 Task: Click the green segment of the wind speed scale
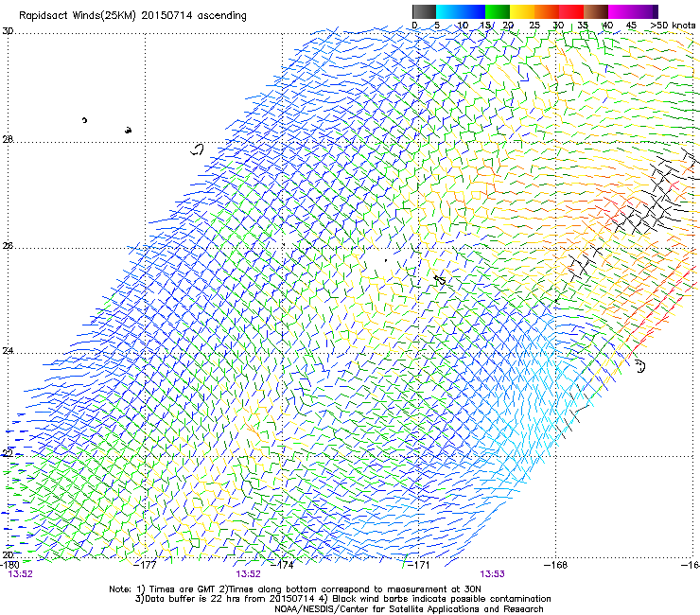coord(498,11)
